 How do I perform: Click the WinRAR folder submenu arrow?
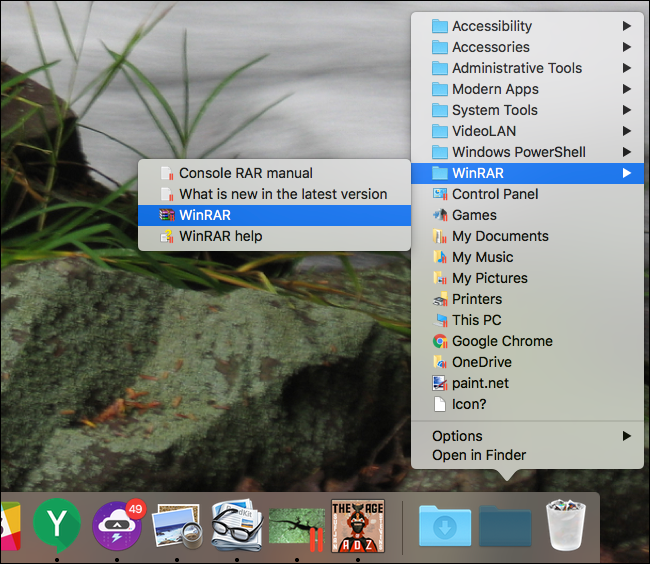(x=627, y=173)
